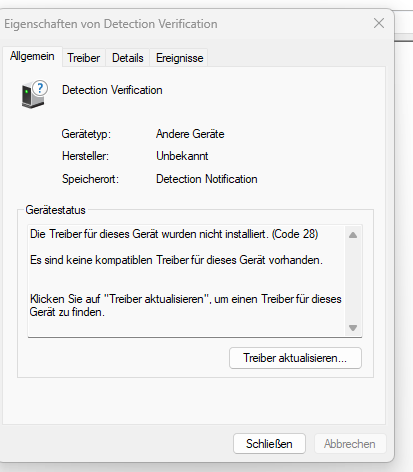Screen dimensions: 413x472
Task: Click the Andere Geräte device type value
Action: (x=190, y=134)
